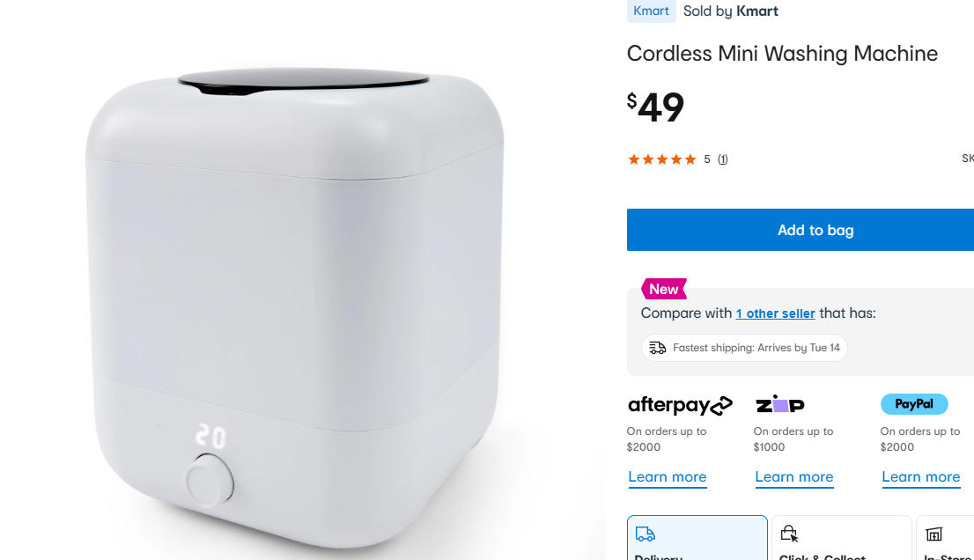The width and height of the screenshot is (974, 560).
Task: Click the Zip logo
Action: click(780, 404)
